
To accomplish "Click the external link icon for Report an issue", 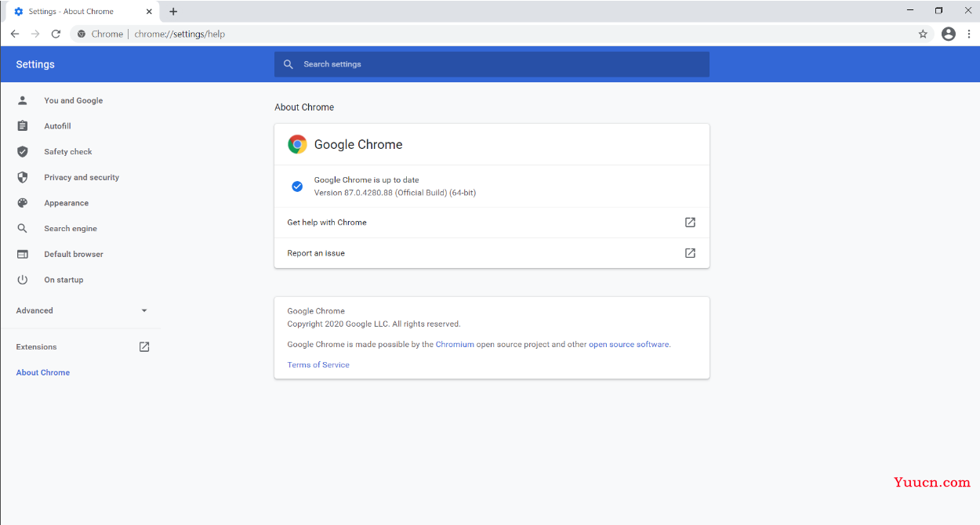I will click(690, 253).
